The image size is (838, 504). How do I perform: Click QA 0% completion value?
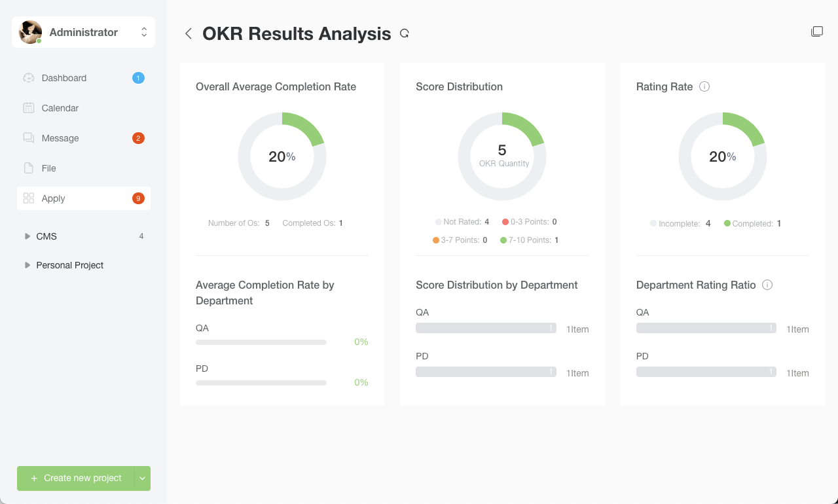point(361,342)
